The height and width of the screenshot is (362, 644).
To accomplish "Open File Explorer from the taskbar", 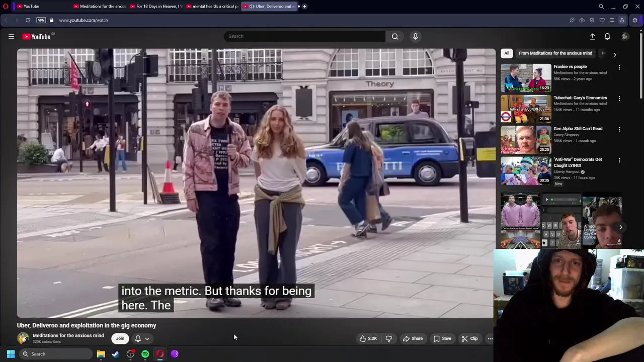I will [101, 354].
